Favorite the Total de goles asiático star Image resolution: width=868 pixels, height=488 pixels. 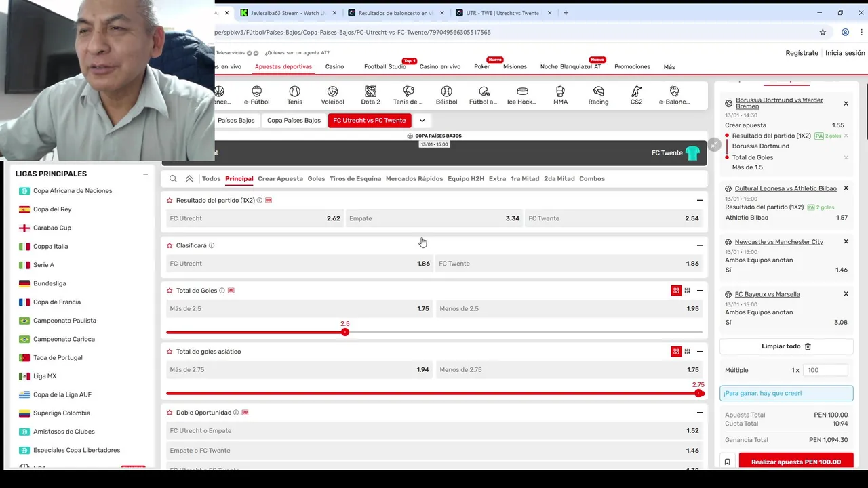coord(170,352)
